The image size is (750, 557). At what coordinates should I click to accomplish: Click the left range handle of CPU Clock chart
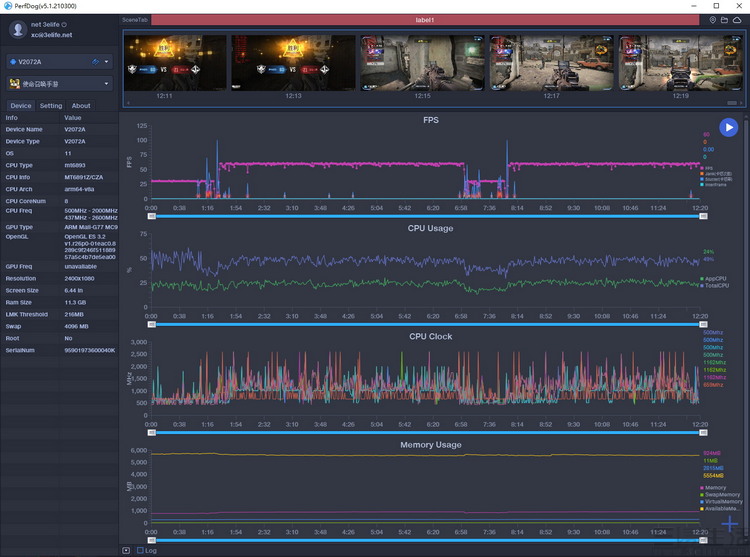(152, 433)
